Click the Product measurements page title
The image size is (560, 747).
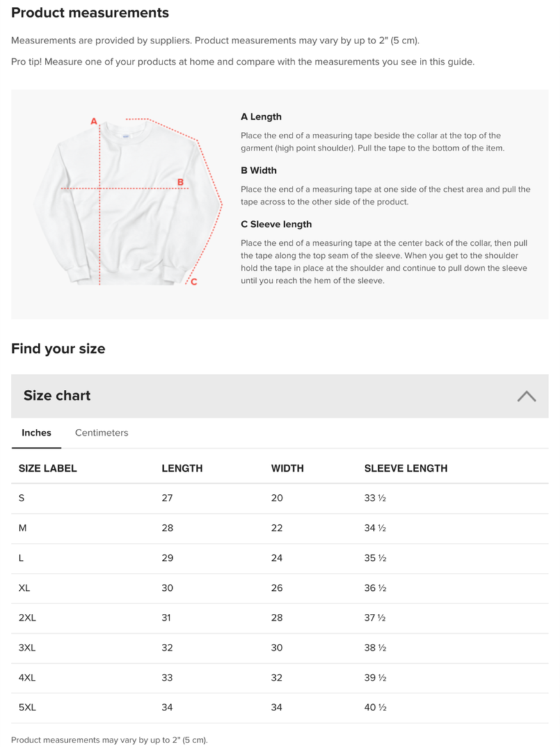pos(90,12)
